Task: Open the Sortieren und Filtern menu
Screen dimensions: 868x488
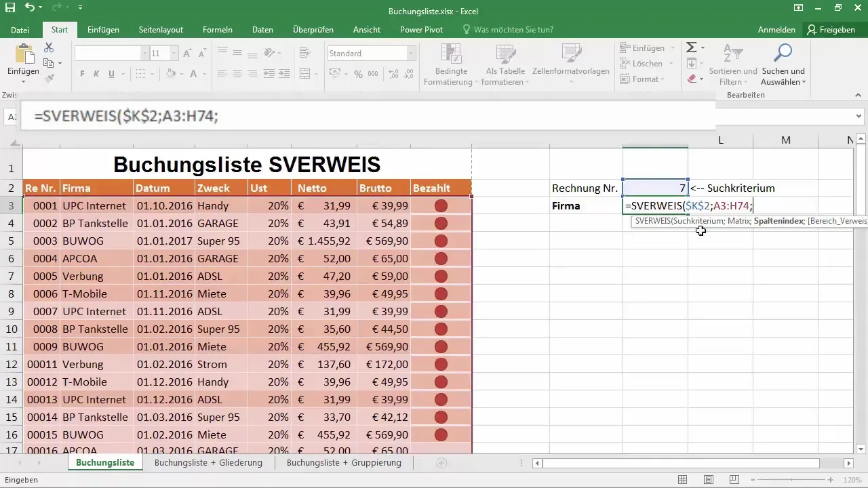Action: click(x=732, y=64)
